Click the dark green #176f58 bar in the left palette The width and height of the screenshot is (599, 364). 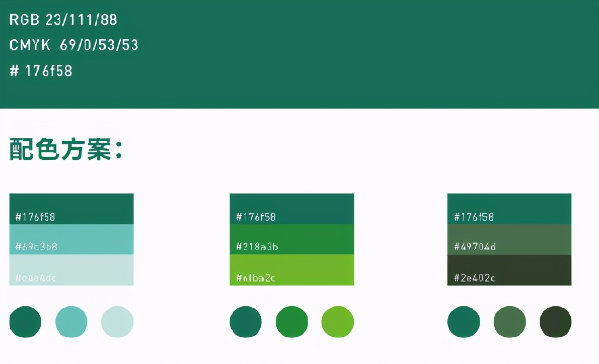[x=71, y=209]
